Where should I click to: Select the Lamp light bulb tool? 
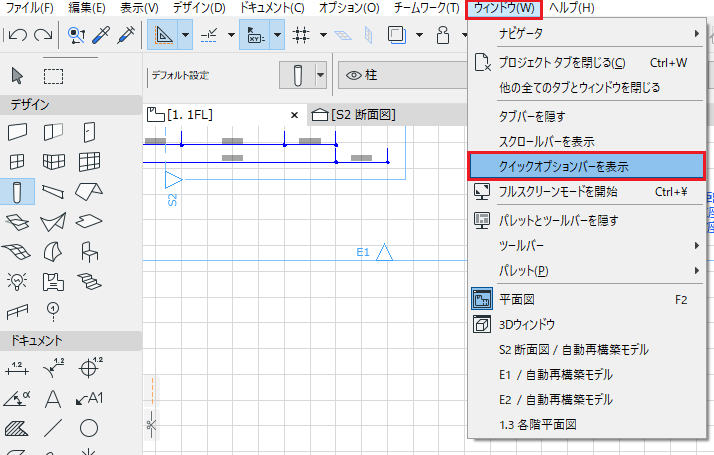(x=17, y=281)
